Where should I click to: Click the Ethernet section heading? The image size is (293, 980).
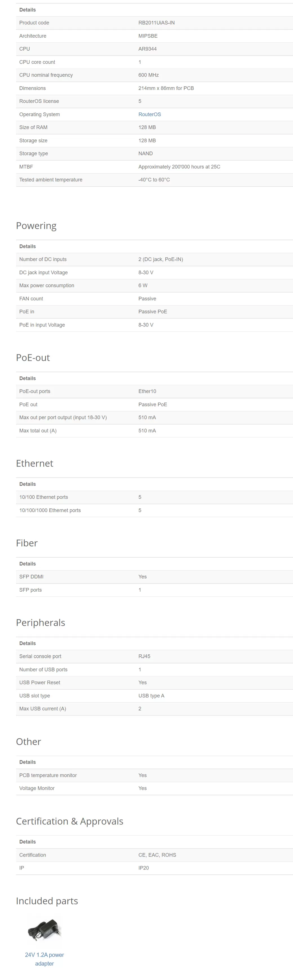coord(34,463)
